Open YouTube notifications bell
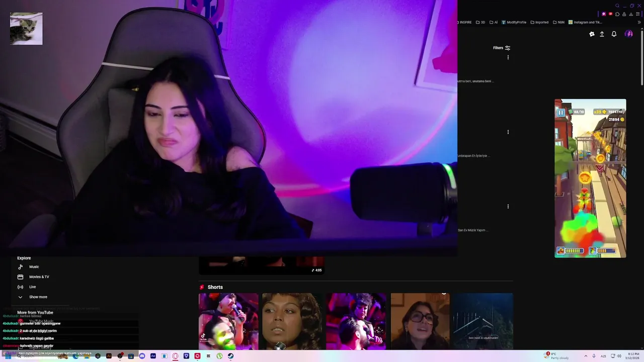This screenshot has height=362, width=644. 614,34
